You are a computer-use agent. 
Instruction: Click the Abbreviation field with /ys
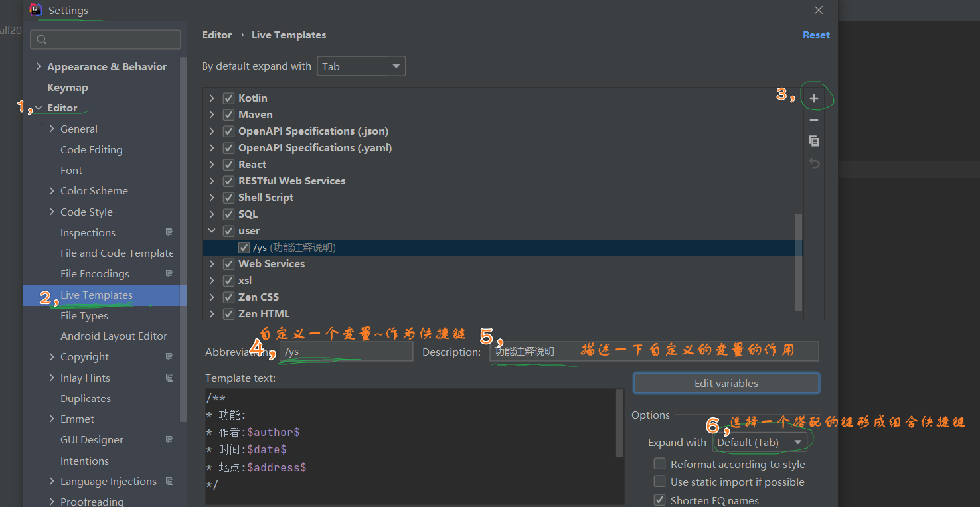(x=346, y=352)
